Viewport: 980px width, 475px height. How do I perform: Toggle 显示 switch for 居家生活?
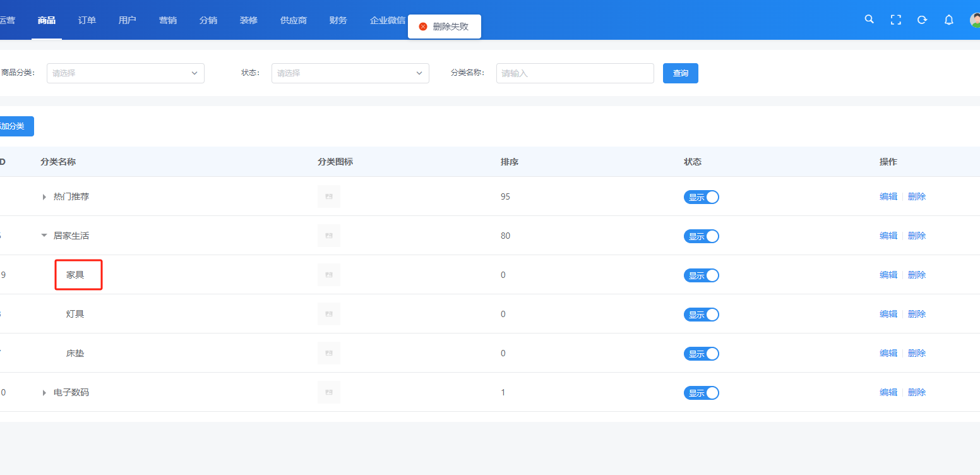(x=702, y=236)
